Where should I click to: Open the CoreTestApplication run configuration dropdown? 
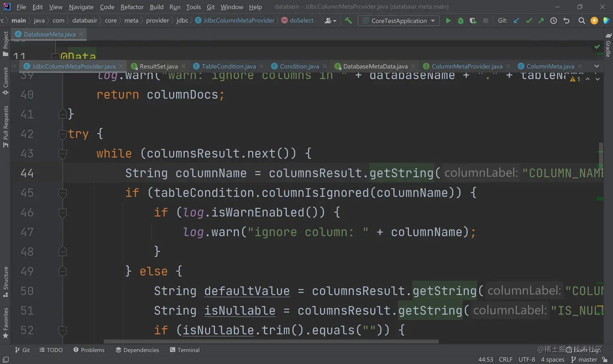[399, 21]
